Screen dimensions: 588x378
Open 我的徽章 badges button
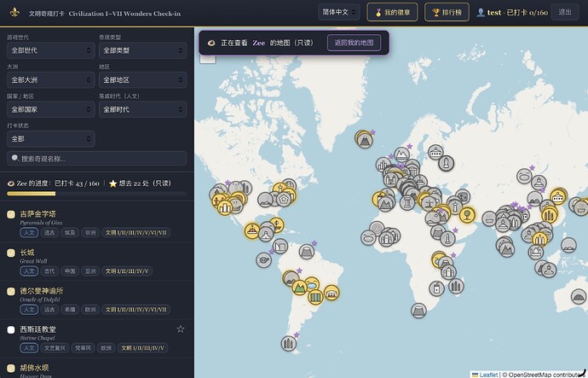pos(392,13)
